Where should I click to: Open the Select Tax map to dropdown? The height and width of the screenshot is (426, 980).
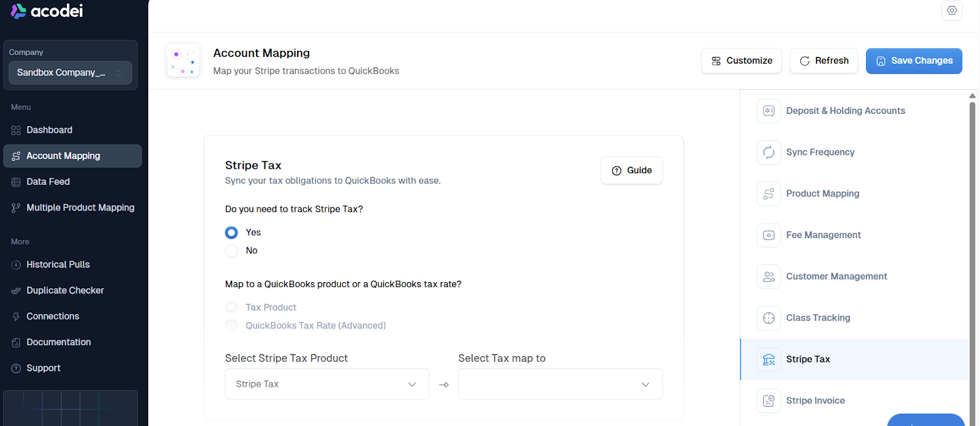click(560, 384)
